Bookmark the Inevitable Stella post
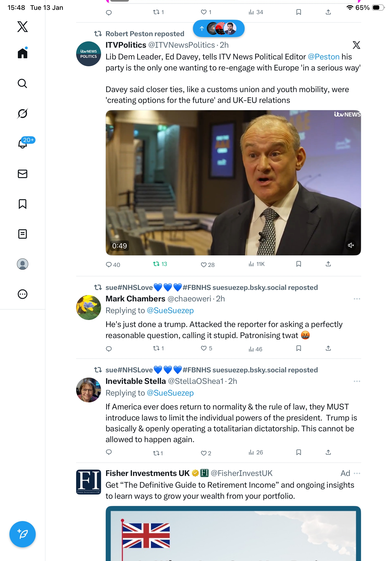The image size is (392, 561). 298,452
